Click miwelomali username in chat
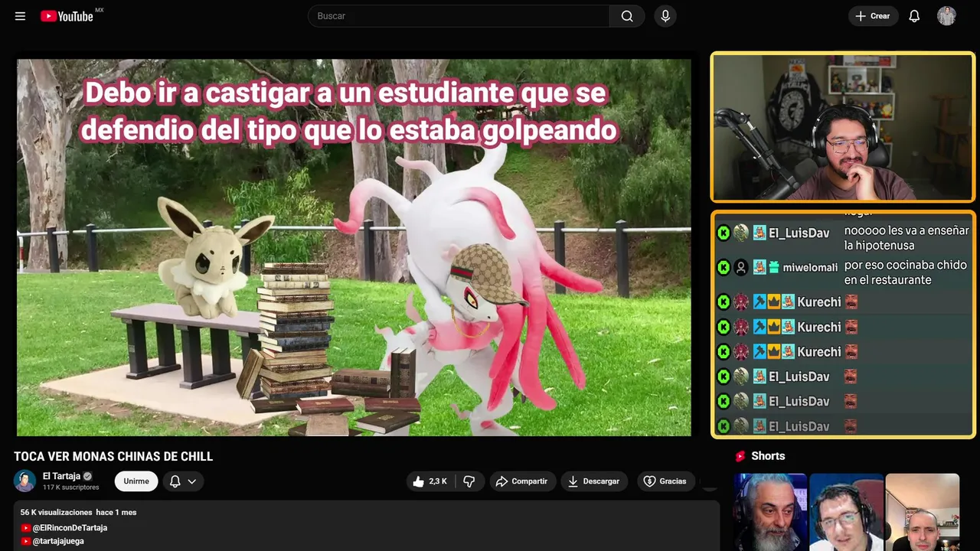 pyautogui.click(x=810, y=267)
